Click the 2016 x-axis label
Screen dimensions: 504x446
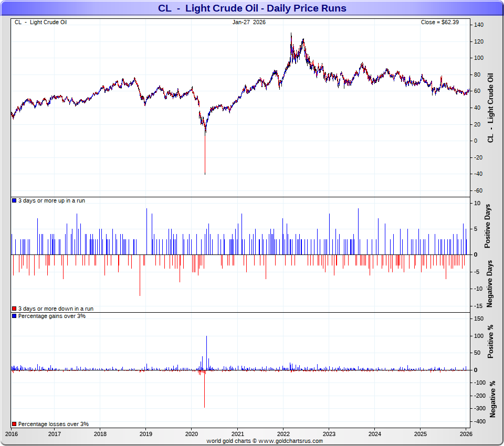pos(12,434)
